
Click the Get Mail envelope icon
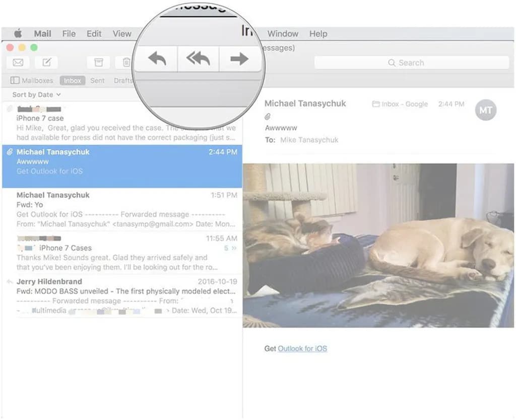tap(18, 63)
